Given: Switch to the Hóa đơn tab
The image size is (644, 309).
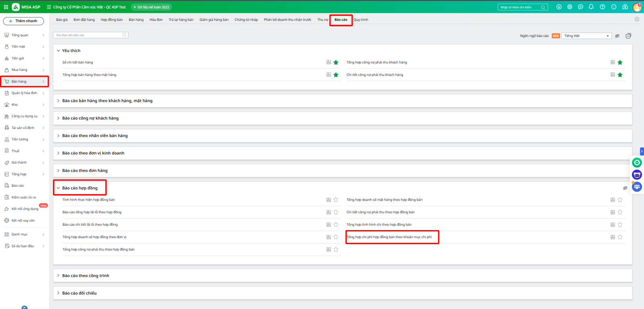Looking at the screenshot, I should [156, 20].
